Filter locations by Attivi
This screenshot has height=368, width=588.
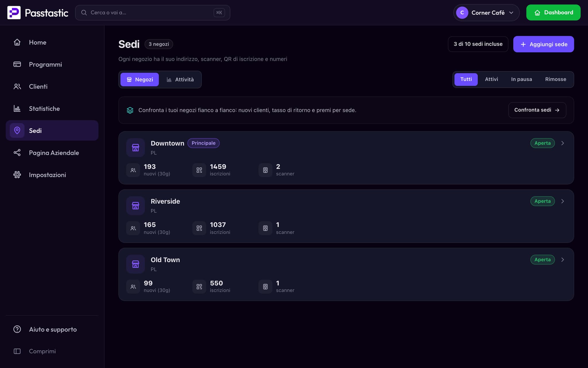(x=491, y=79)
